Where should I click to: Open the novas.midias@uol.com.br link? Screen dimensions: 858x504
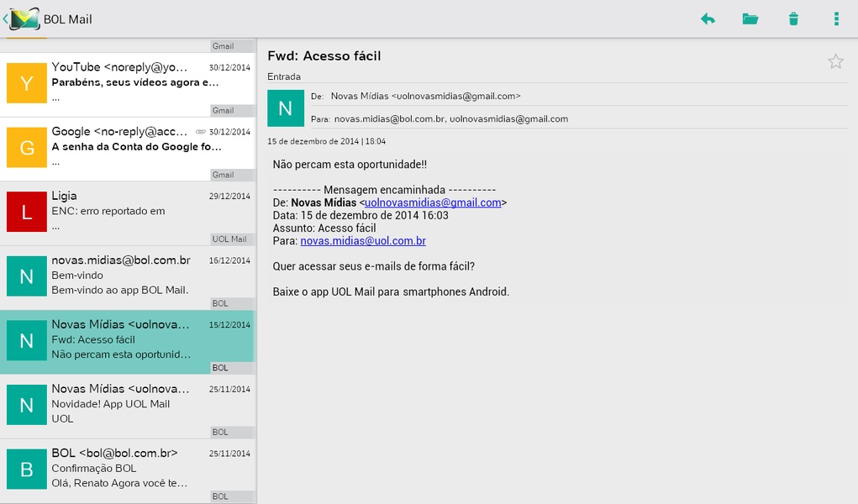pos(363,241)
